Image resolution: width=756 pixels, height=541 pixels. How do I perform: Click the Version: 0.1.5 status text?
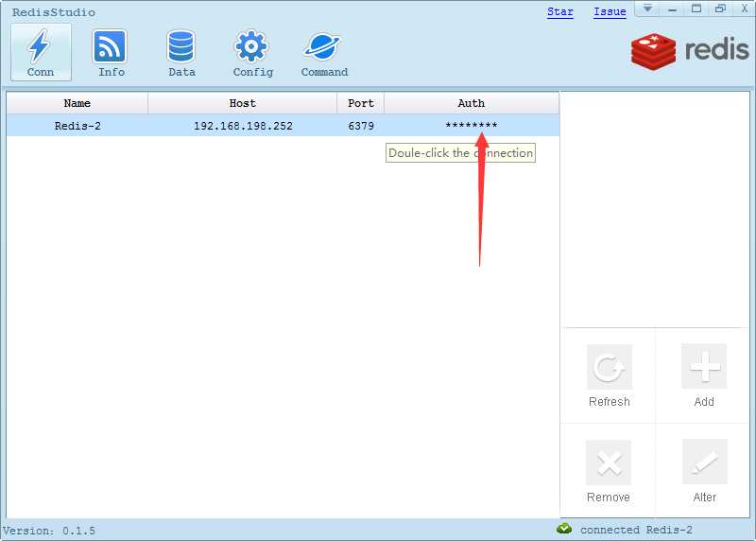[x=49, y=531]
